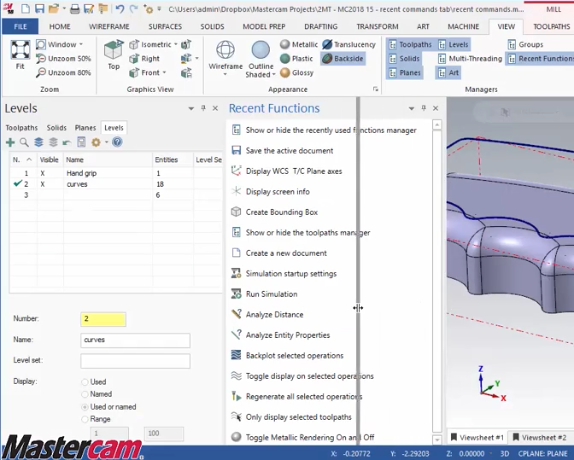Image resolution: width=574 pixels, height=460 pixels.
Task: Open the Appearance group dialog launcher
Action: point(375,89)
